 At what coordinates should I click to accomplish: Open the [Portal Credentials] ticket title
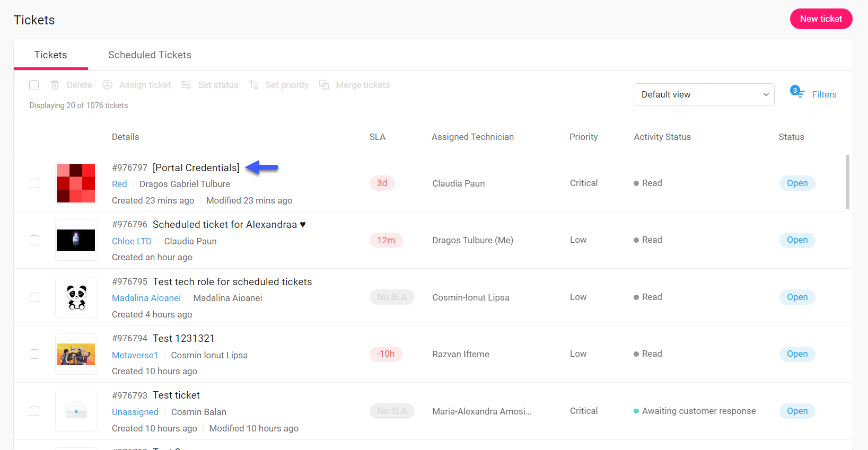pyautogui.click(x=196, y=168)
